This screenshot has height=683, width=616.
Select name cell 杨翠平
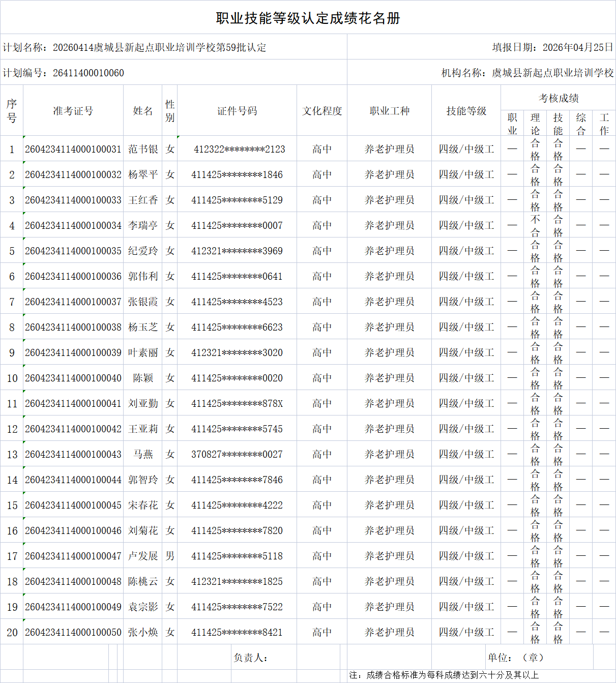click(x=143, y=174)
